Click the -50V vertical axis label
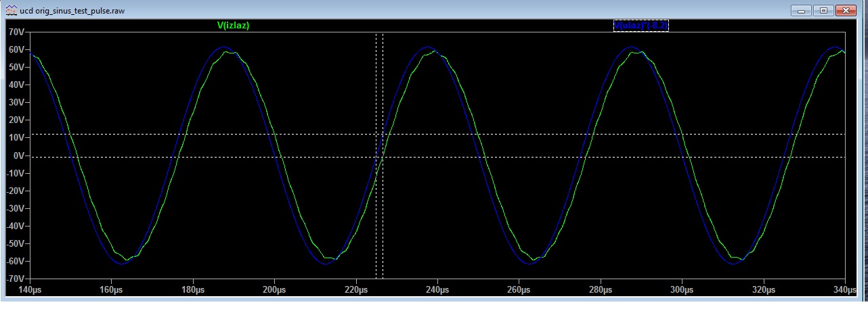The height and width of the screenshot is (311, 868). tap(15, 243)
